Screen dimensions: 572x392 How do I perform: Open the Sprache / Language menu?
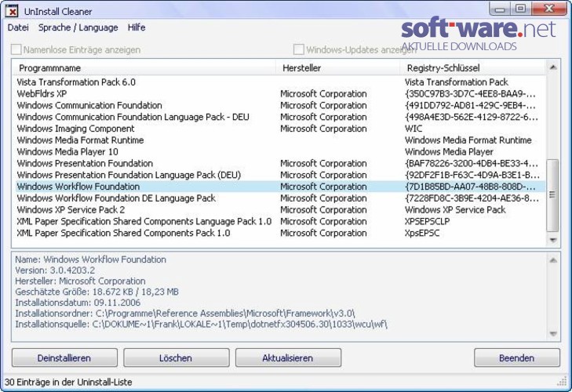coord(78,27)
